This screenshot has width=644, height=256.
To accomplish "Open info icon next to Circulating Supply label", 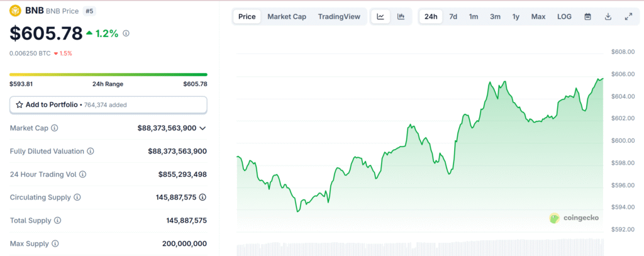I will click(77, 198).
